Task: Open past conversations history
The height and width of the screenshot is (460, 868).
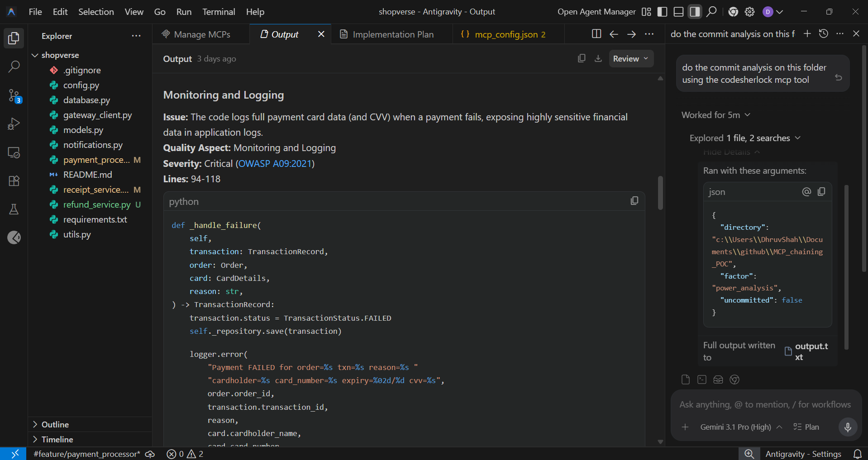Action: 824,33
